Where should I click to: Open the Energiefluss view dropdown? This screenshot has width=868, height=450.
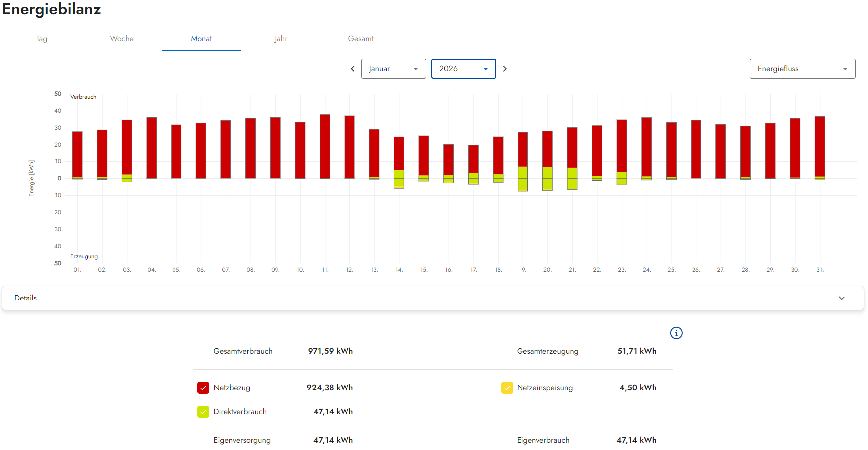point(802,69)
